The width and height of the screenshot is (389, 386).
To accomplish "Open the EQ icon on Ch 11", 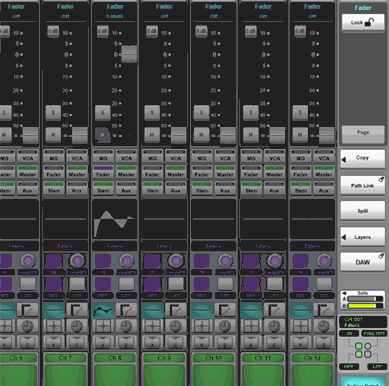I will 251,310.
